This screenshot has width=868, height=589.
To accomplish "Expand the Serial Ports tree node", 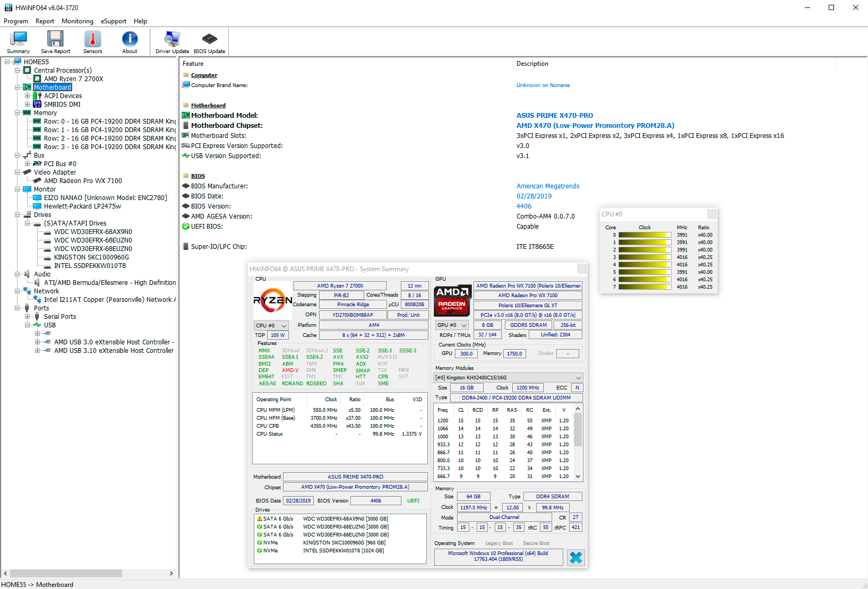I will 27,317.
